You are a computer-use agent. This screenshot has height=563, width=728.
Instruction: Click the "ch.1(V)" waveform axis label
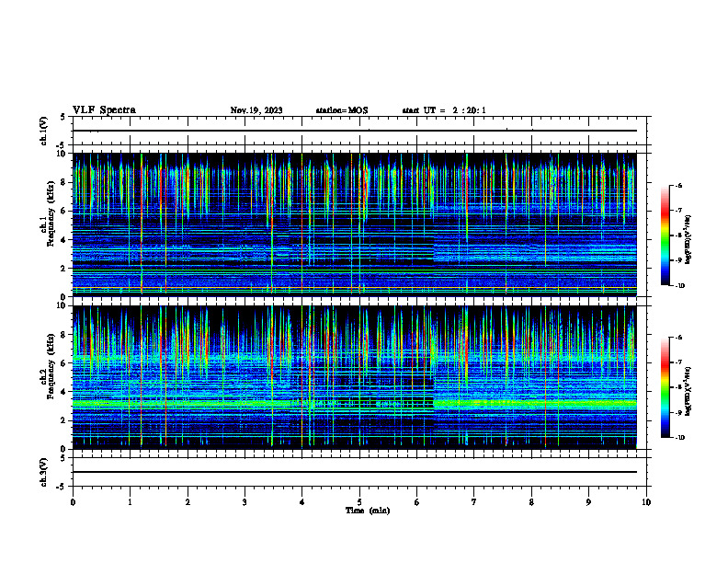point(44,131)
